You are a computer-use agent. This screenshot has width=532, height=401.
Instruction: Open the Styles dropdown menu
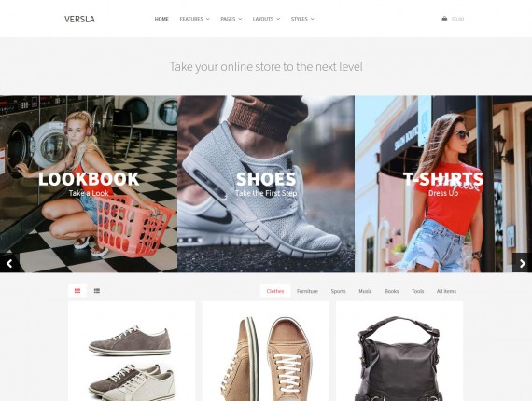click(x=302, y=19)
